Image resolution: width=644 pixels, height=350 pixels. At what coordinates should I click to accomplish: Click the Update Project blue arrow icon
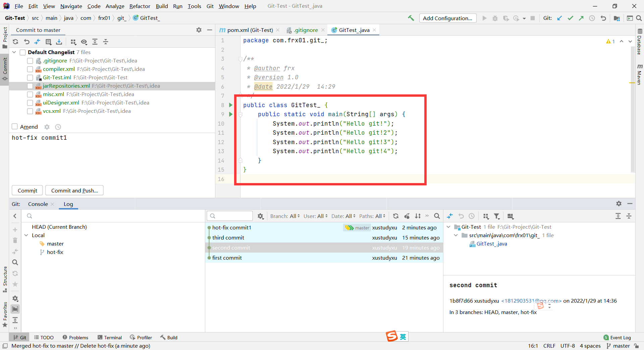(559, 18)
